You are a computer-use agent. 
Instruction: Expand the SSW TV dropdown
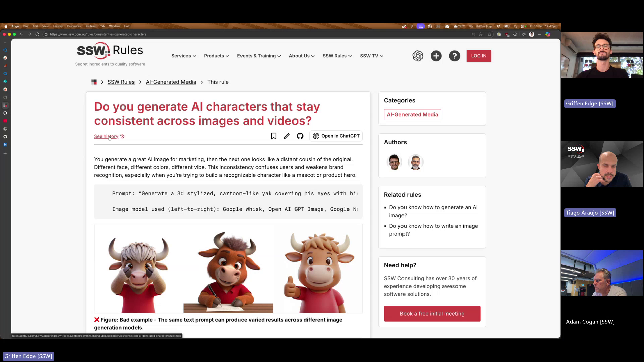coord(371,56)
